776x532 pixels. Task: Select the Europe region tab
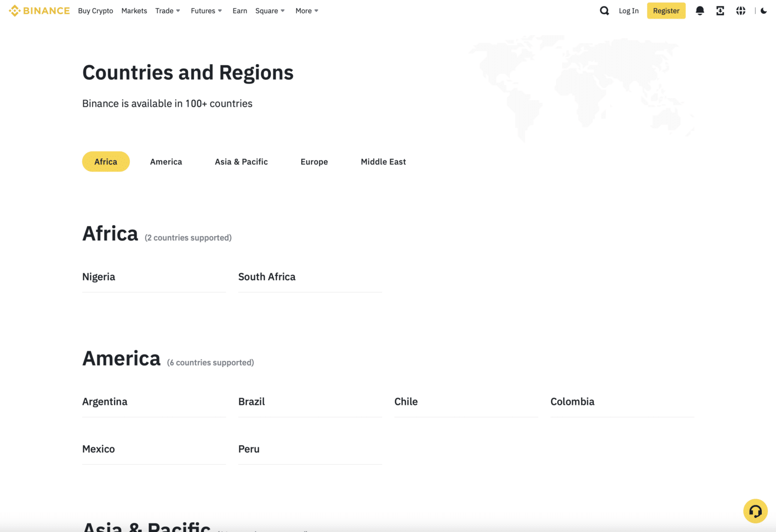click(x=314, y=162)
